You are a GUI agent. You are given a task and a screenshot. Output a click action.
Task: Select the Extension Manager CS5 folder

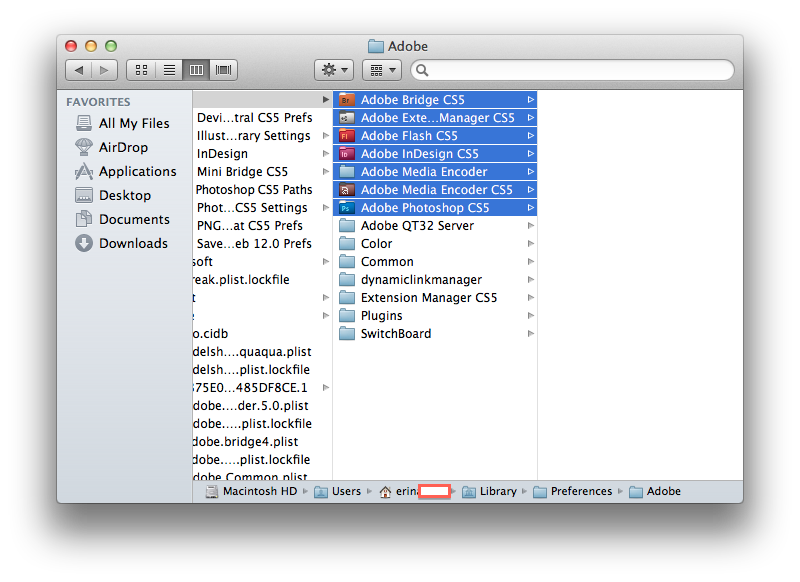435,297
